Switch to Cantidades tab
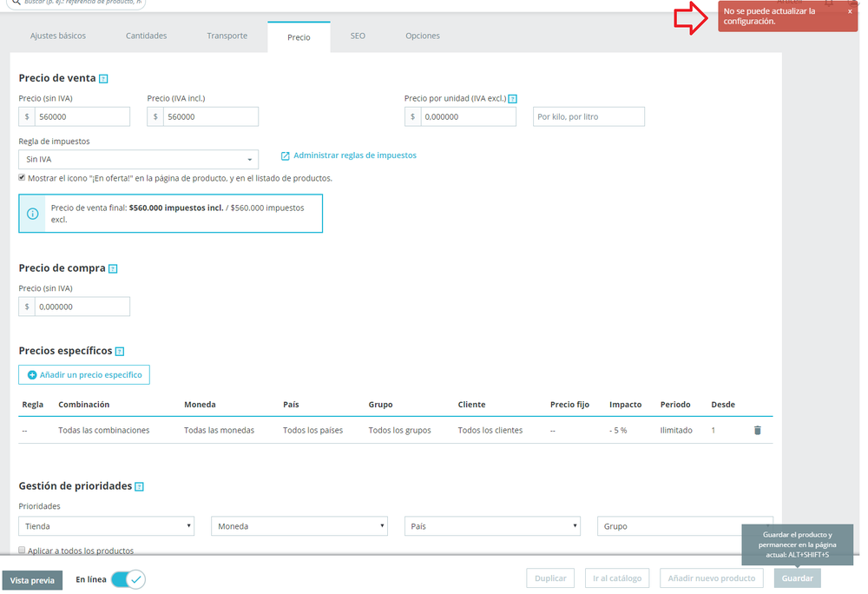 (146, 36)
